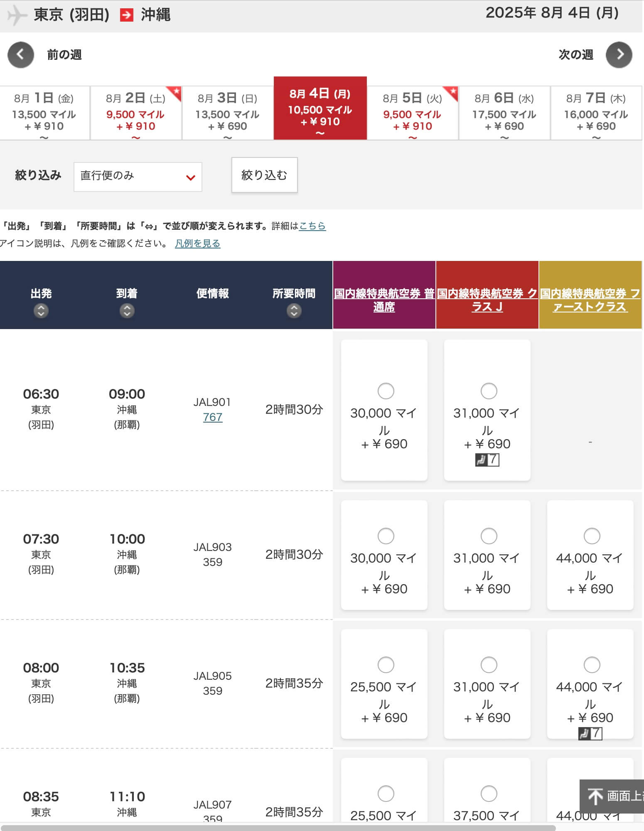Click the First Class seat icon for JAL905

(590, 734)
